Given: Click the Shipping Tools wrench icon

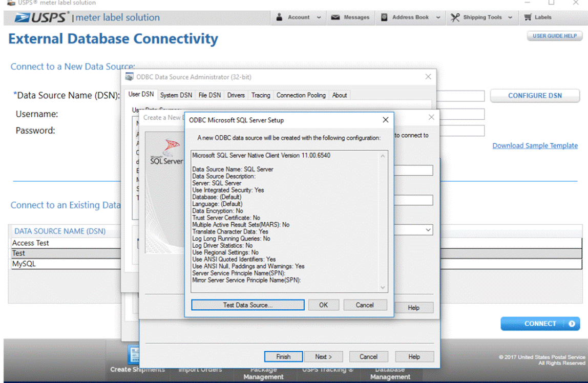Looking at the screenshot, I should (x=455, y=17).
